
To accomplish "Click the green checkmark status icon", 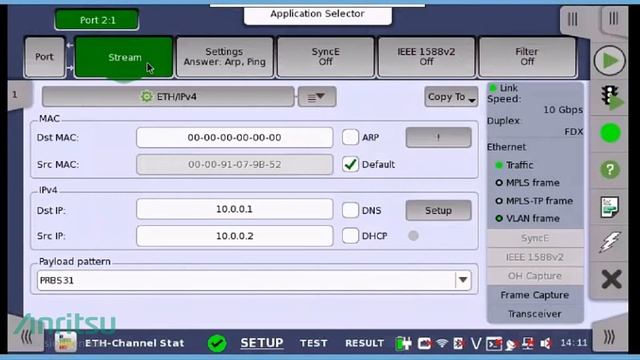I will point(217,343).
